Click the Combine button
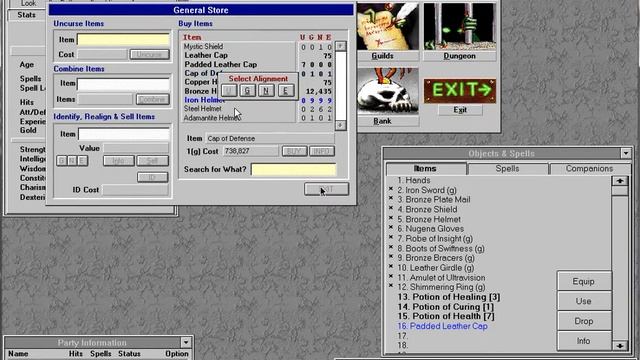The image size is (640, 360). click(x=153, y=99)
